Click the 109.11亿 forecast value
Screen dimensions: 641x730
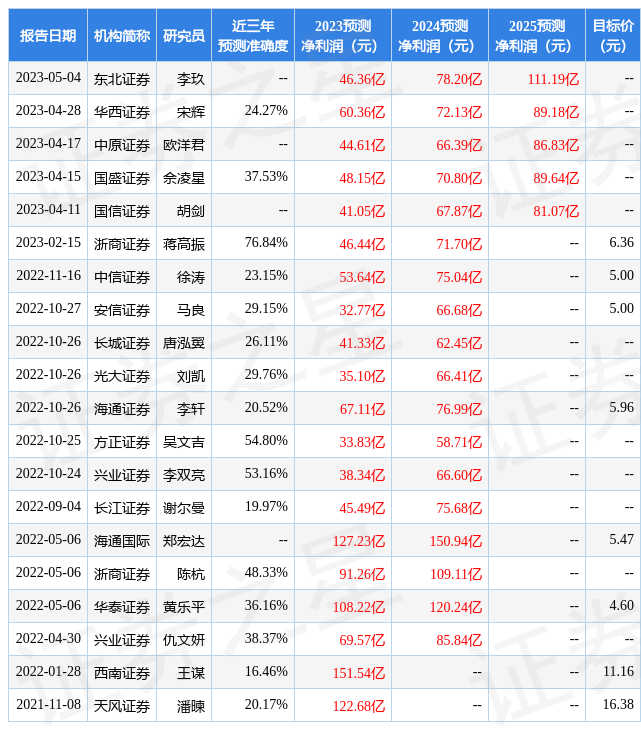point(456,575)
